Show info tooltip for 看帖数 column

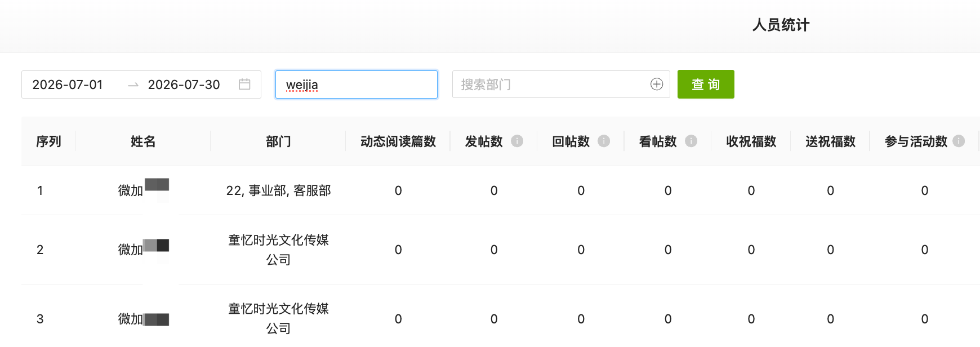tap(691, 141)
